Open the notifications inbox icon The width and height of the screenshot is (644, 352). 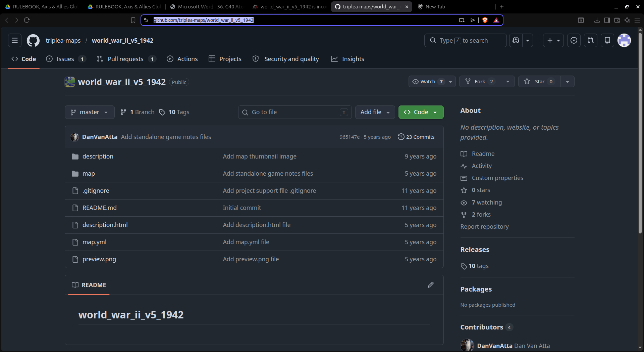607,40
